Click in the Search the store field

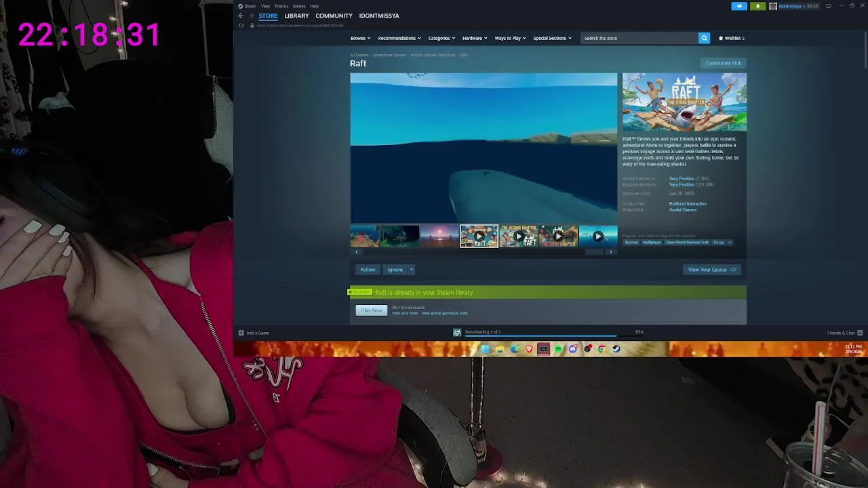point(639,38)
